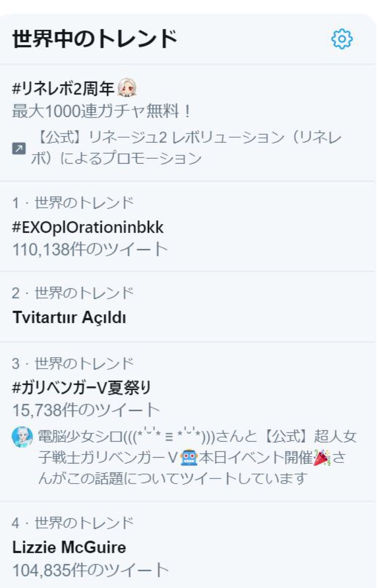This screenshot has height=588, width=378.
Task: Click the "1 · 世界のトレンド" rank label
Action: [73, 203]
